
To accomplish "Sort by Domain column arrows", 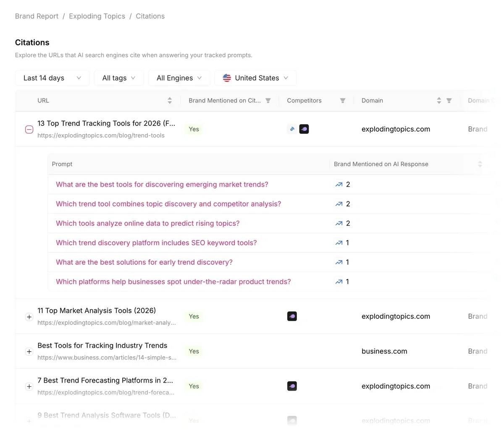I will pos(439,101).
